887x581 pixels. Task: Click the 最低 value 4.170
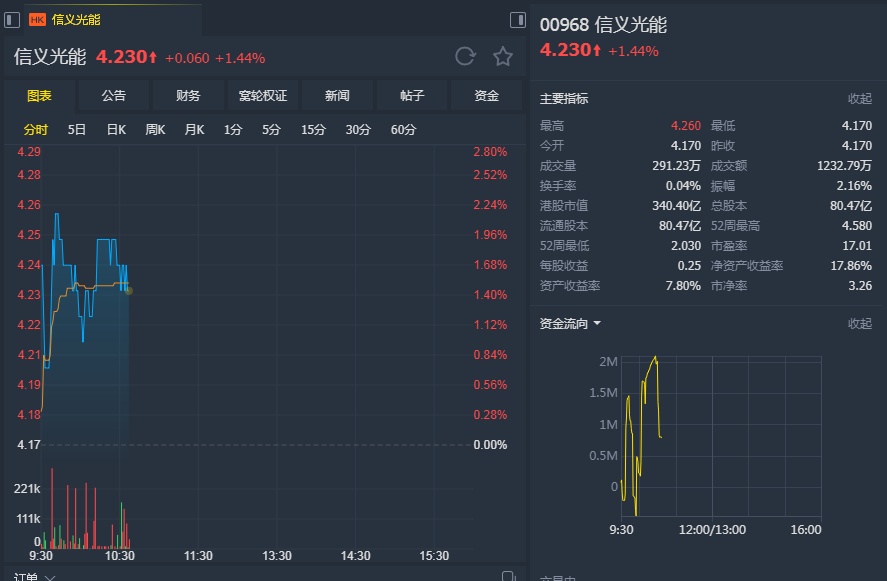coord(856,126)
